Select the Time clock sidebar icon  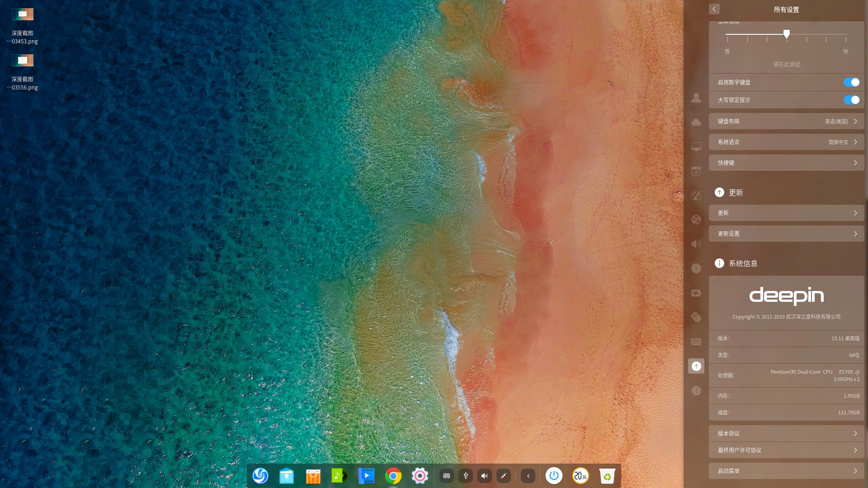pos(696,268)
